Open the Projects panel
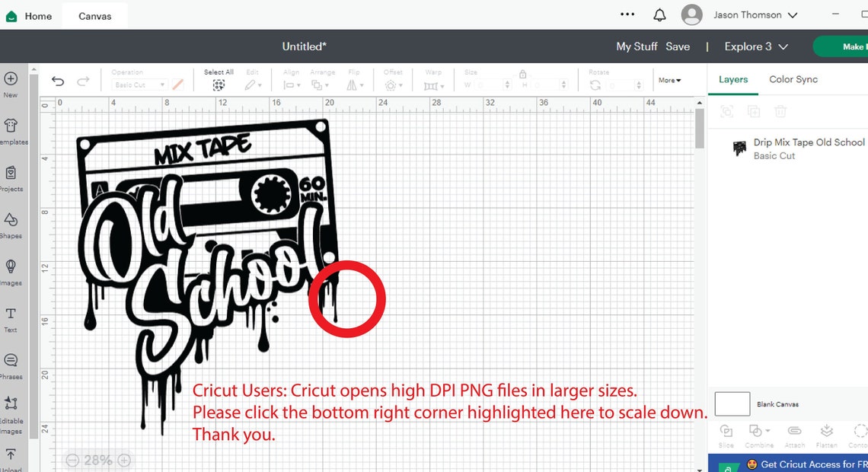Image resolution: width=868 pixels, height=472 pixels. coord(11,178)
